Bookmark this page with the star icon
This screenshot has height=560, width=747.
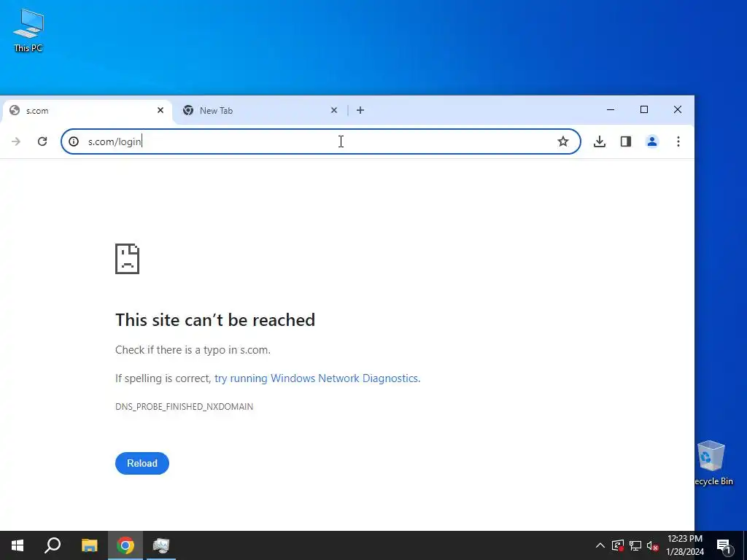tap(563, 141)
